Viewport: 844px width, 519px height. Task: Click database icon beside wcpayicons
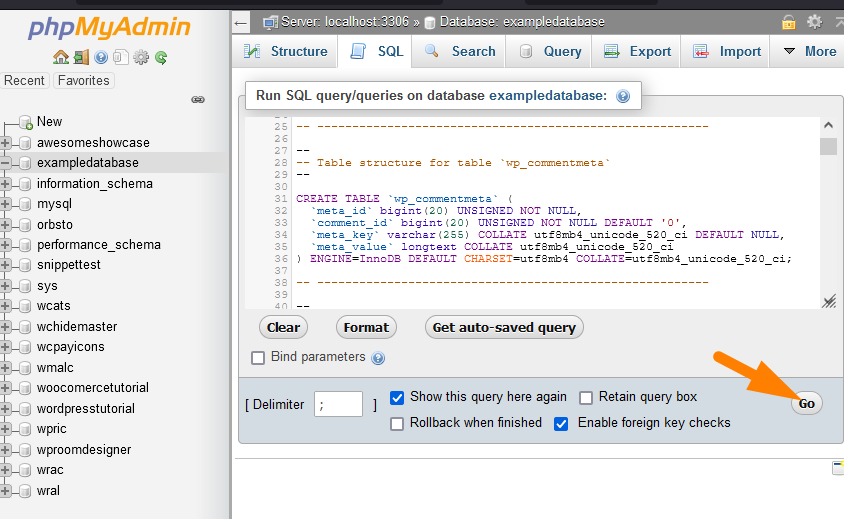(25, 347)
